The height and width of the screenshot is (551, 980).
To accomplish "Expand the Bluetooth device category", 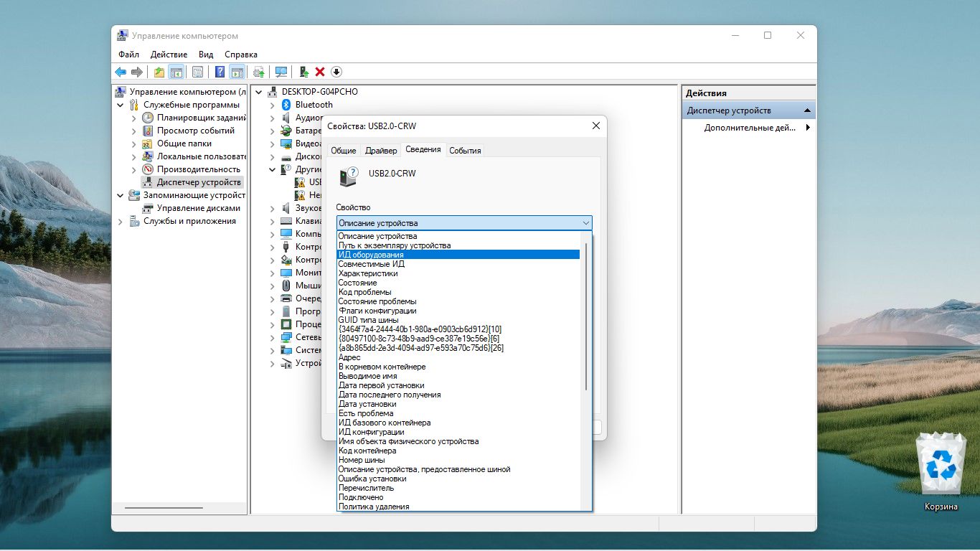I will [x=272, y=105].
